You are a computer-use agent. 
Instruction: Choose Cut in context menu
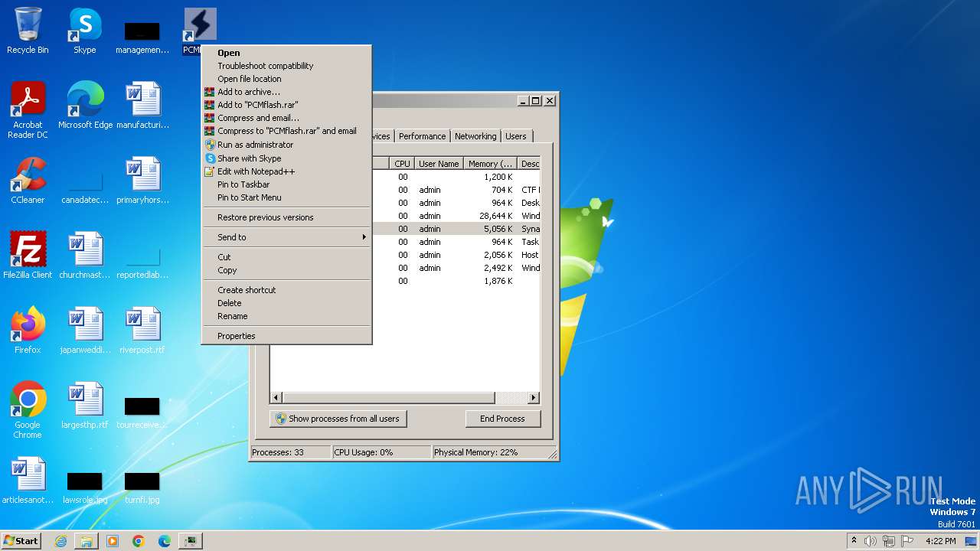[x=286, y=257]
